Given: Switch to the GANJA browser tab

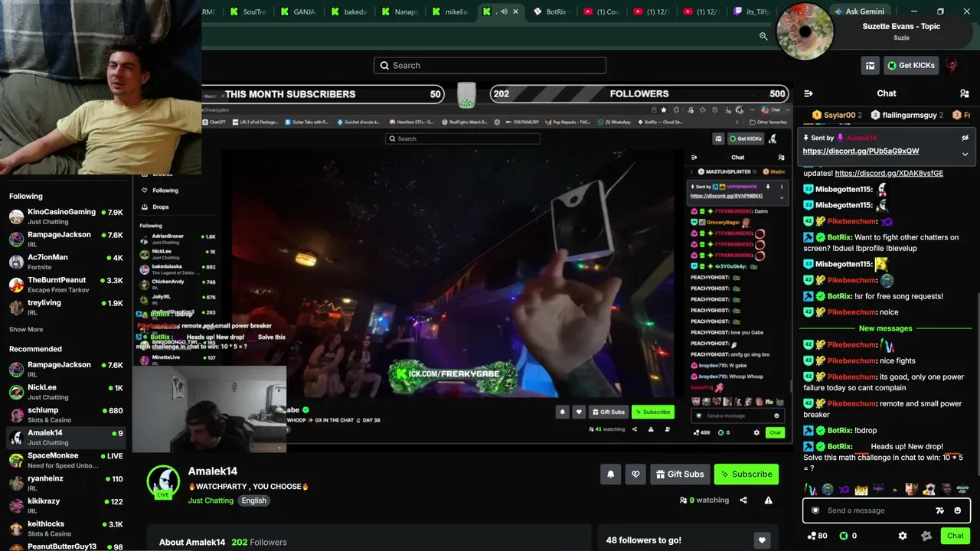Looking at the screenshot, I should point(299,11).
